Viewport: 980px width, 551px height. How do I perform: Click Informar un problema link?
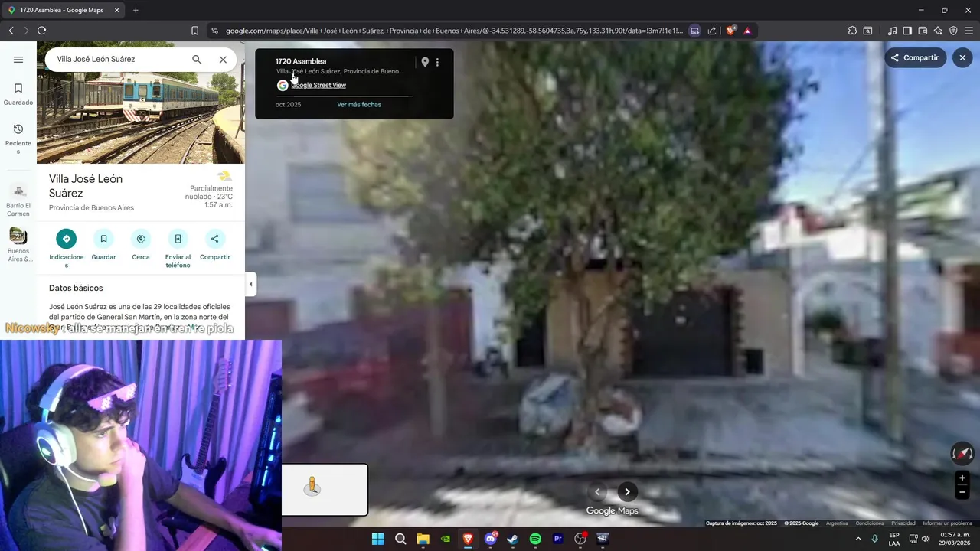pyautogui.click(x=947, y=523)
